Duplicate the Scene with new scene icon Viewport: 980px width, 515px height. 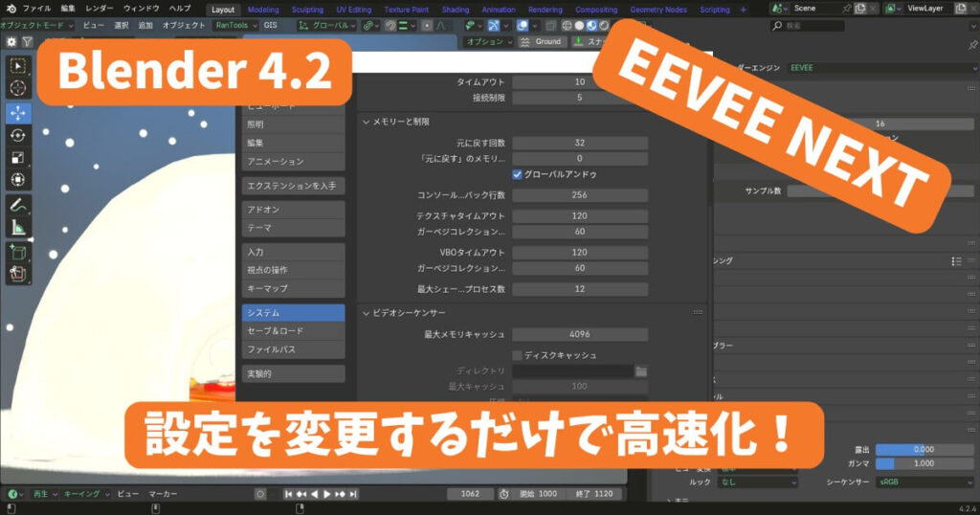pos(860,8)
